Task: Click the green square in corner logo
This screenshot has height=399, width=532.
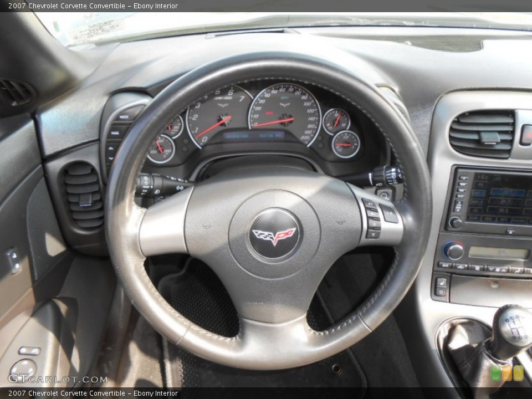Action: (x=495, y=373)
